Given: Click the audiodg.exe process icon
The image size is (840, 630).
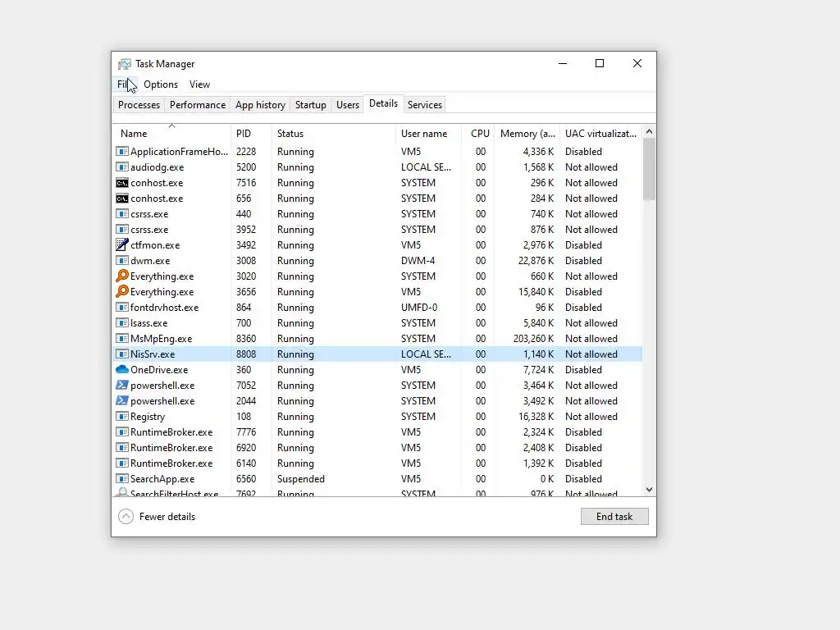Looking at the screenshot, I should pos(122,167).
